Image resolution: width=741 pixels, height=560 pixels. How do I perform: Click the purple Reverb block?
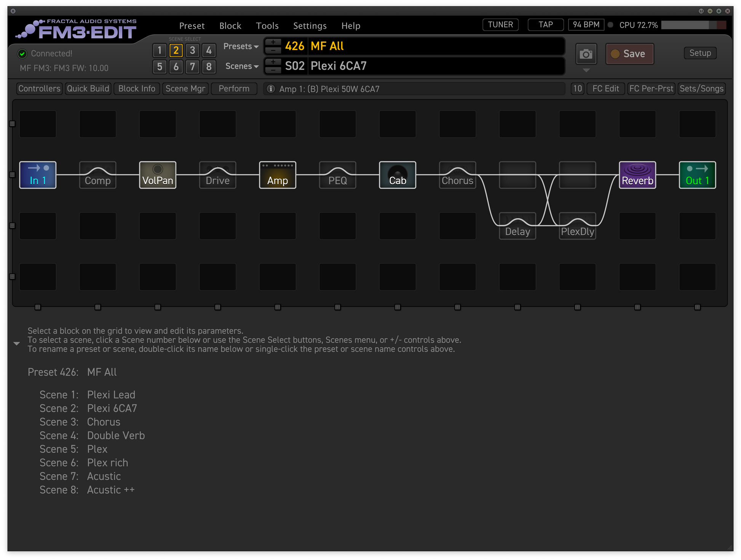pyautogui.click(x=637, y=175)
